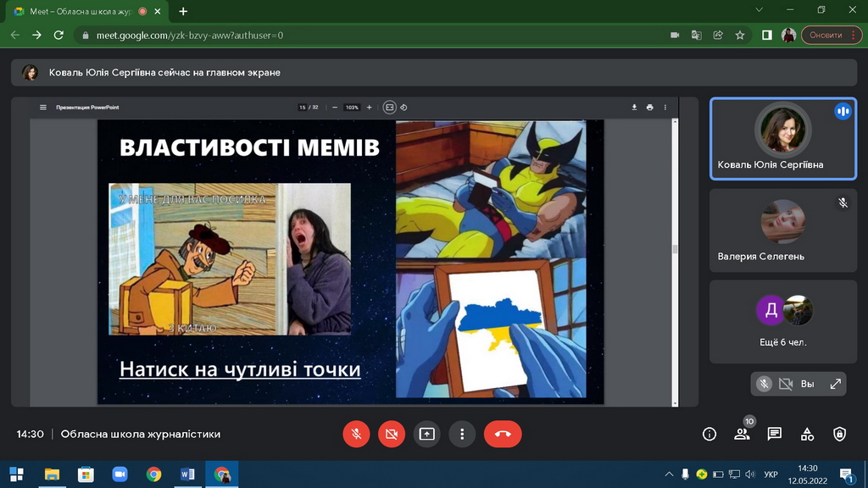Download the presentation file
This screenshot has height=488, width=868.
pyautogui.click(x=634, y=108)
